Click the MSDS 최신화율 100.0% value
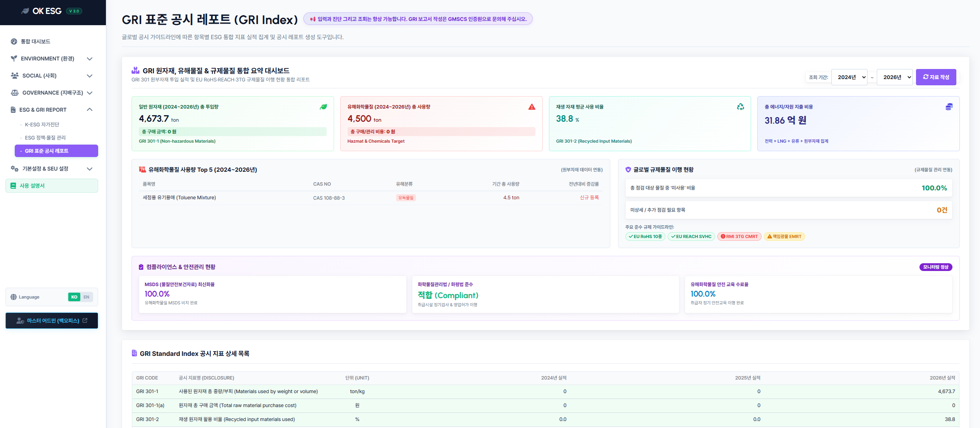The height and width of the screenshot is (428, 980). click(x=157, y=294)
